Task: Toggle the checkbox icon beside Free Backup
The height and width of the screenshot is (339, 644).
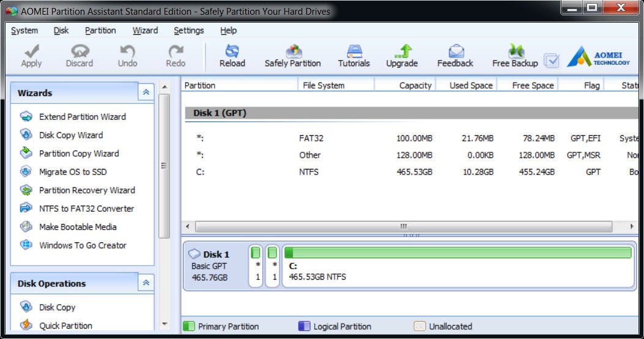Action: pos(552,61)
